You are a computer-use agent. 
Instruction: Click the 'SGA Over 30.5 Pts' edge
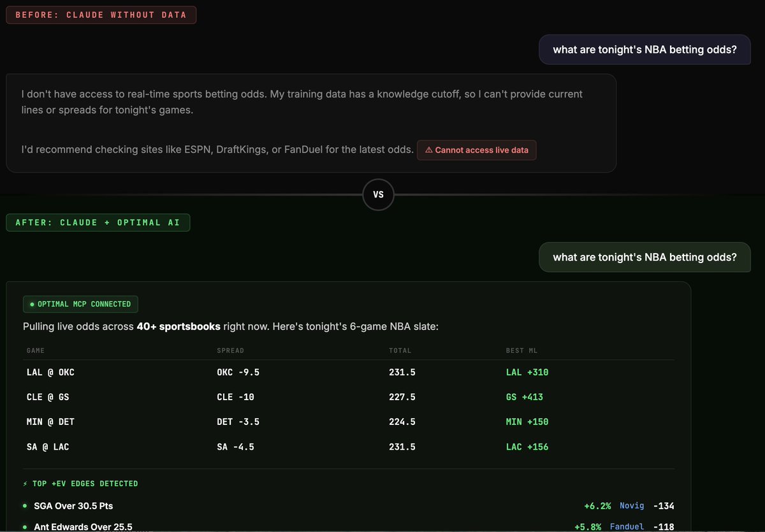coord(73,506)
